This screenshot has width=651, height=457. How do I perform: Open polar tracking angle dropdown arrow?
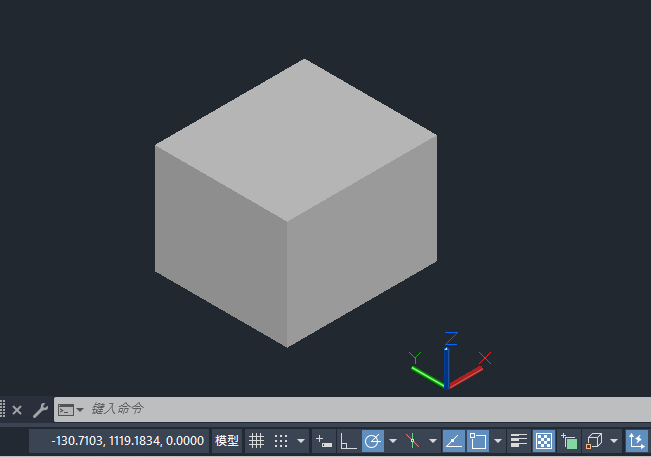click(x=393, y=441)
